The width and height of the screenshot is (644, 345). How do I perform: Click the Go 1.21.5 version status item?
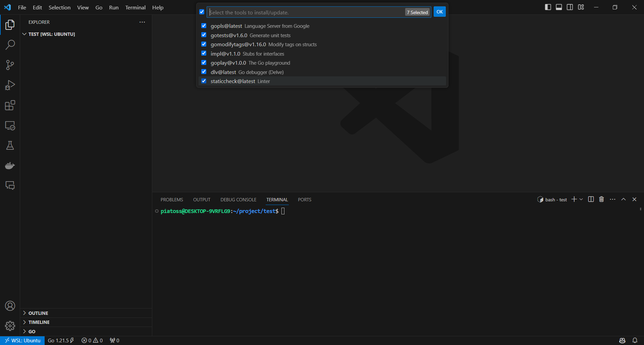(61, 341)
